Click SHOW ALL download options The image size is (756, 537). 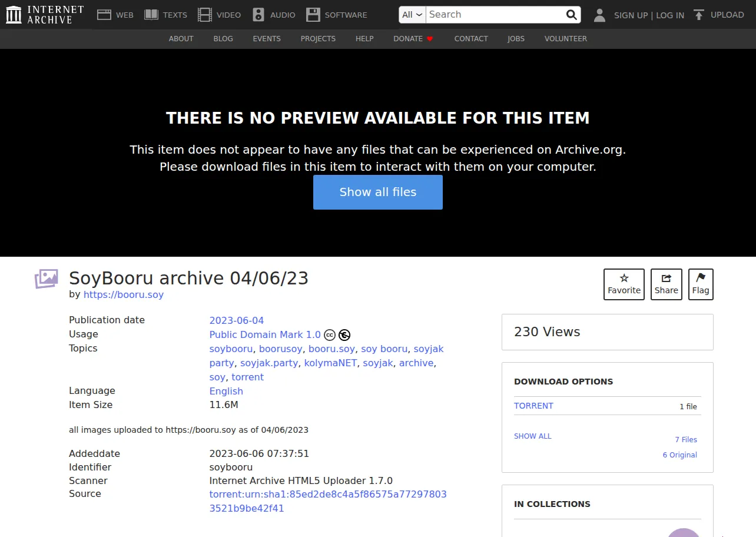click(533, 436)
